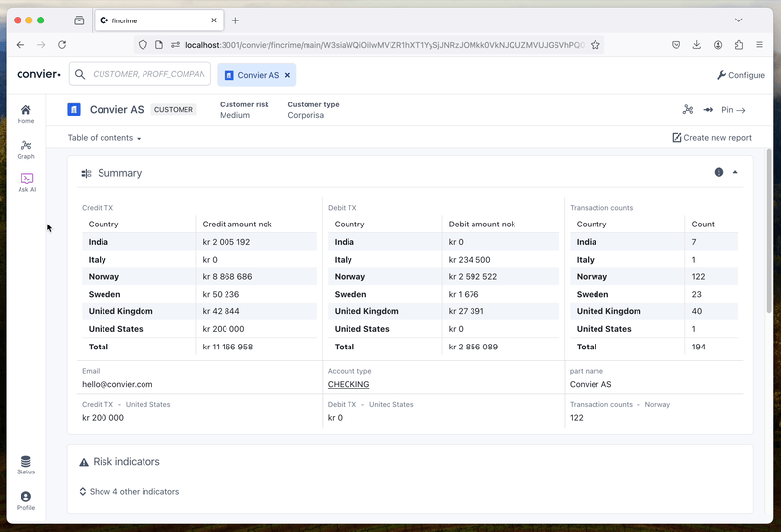Screen dimensions: 781x532
Task: Click the Pin arrow button
Action: tap(734, 110)
